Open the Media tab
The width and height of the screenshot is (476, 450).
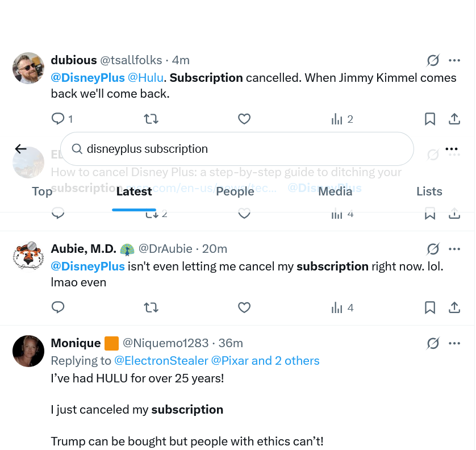335,191
